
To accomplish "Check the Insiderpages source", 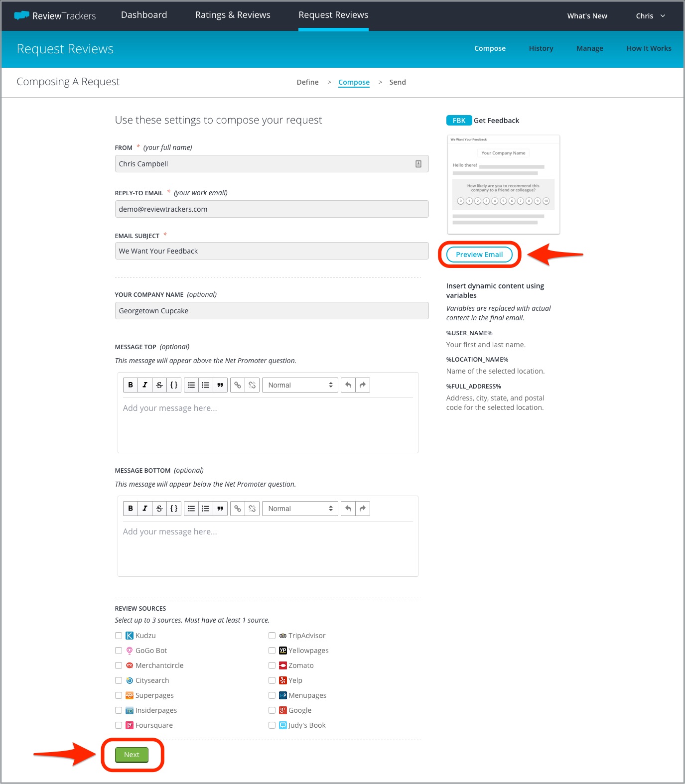I will 119,710.
